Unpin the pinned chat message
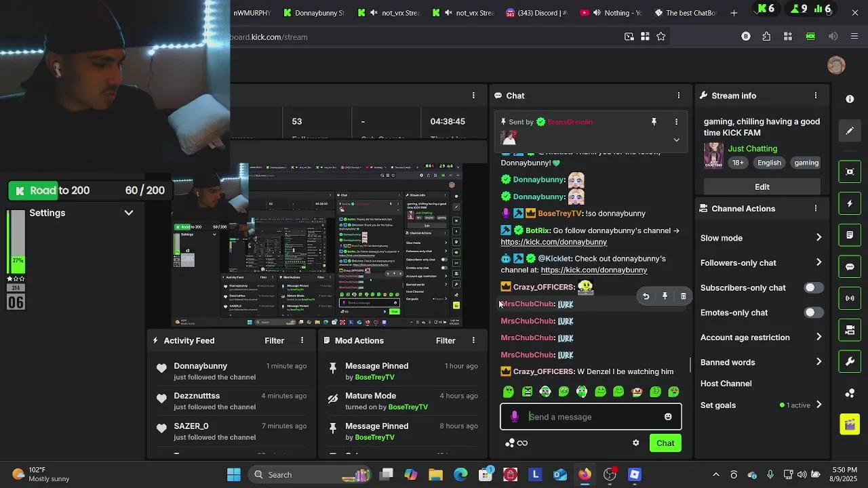 [x=654, y=122]
